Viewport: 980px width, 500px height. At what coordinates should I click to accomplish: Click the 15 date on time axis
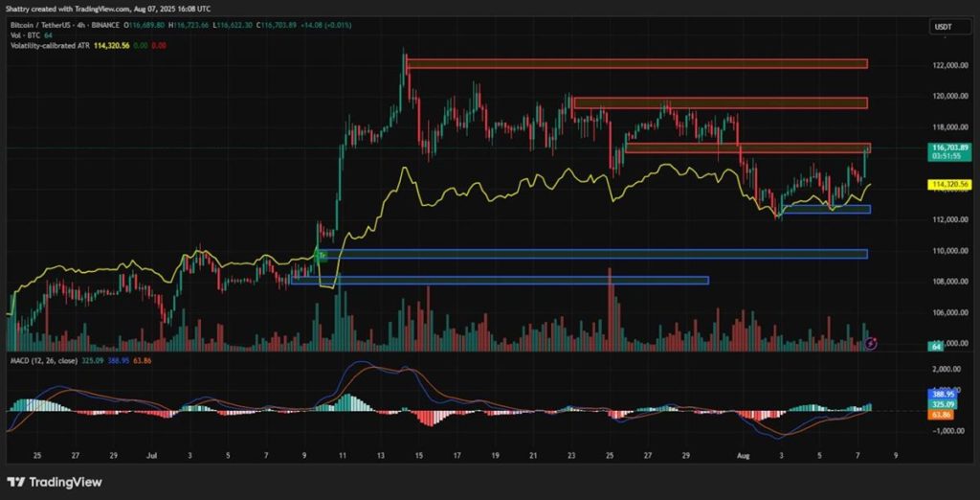419,456
